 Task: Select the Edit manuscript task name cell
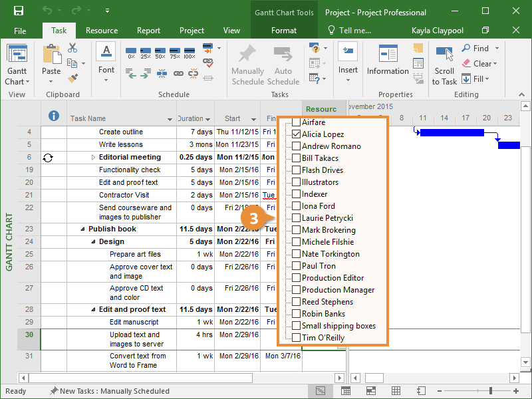[134, 322]
